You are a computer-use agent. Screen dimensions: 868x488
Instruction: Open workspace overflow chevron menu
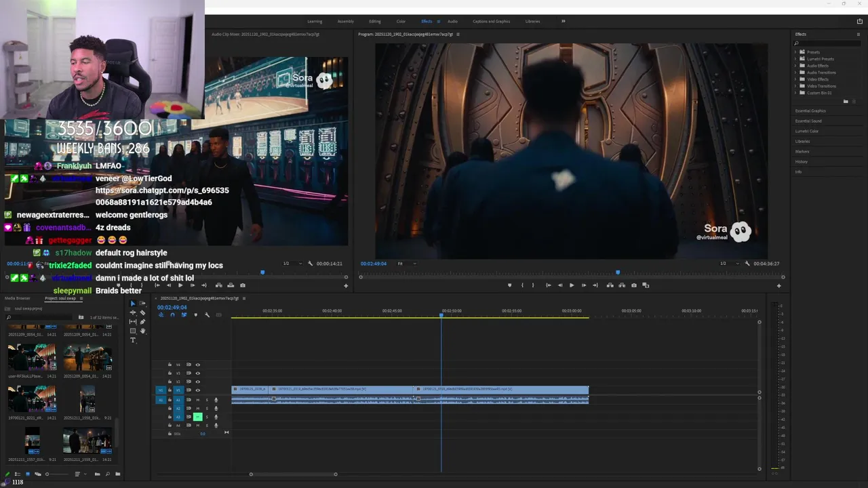tap(563, 21)
